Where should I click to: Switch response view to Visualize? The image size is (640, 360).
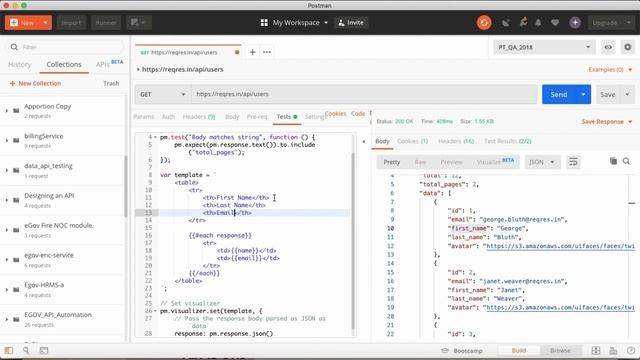pyautogui.click(x=488, y=162)
